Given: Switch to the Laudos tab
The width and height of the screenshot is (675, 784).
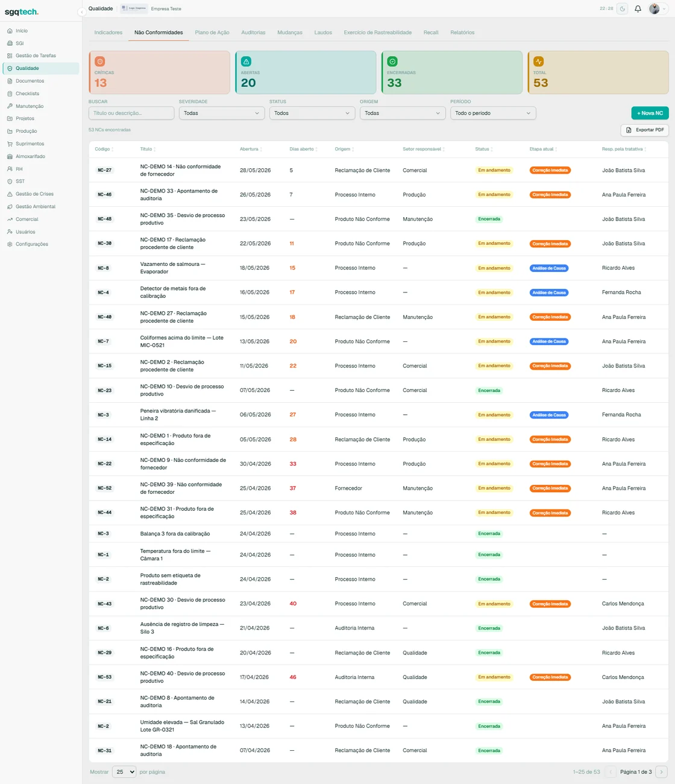Looking at the screenshot, I should click(x=323, y=33).
